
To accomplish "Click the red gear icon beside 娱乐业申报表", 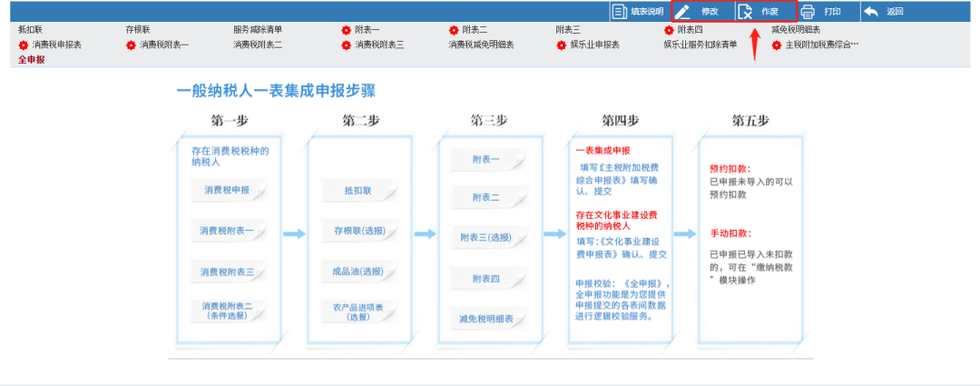I will (x=562, y=45).
